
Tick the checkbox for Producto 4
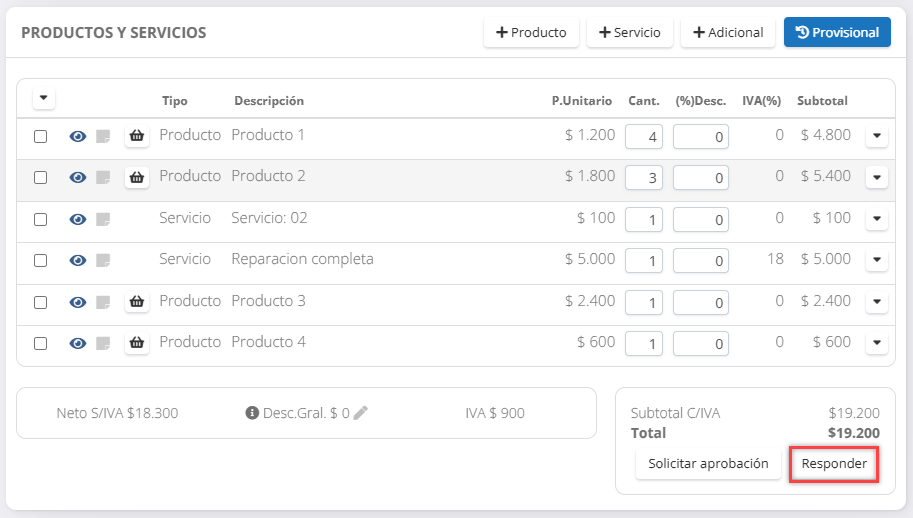tap(41, 343)
